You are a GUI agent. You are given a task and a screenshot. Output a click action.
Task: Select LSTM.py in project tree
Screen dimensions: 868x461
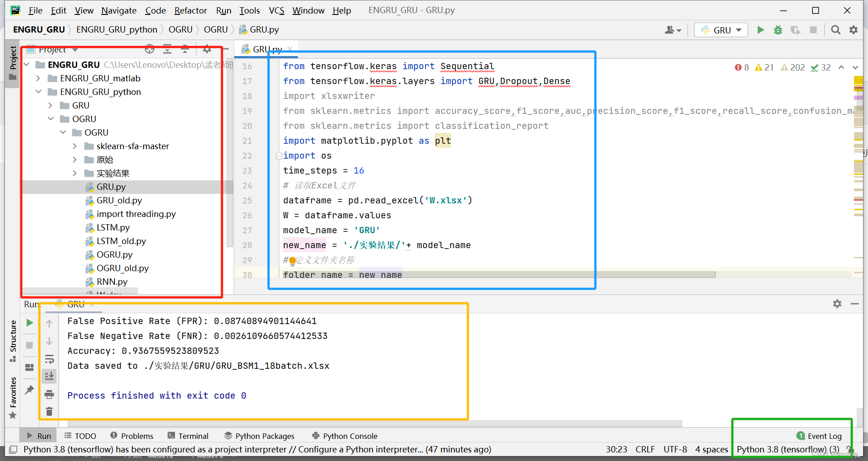[113, 227]
